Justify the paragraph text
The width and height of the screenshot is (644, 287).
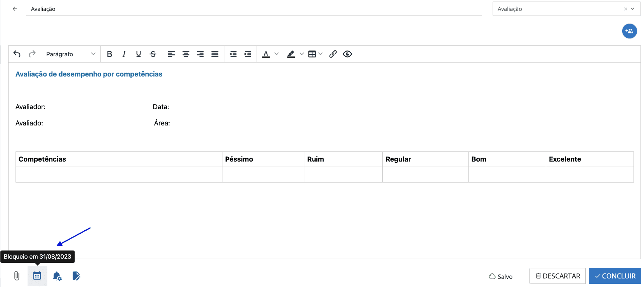[215, 54]
